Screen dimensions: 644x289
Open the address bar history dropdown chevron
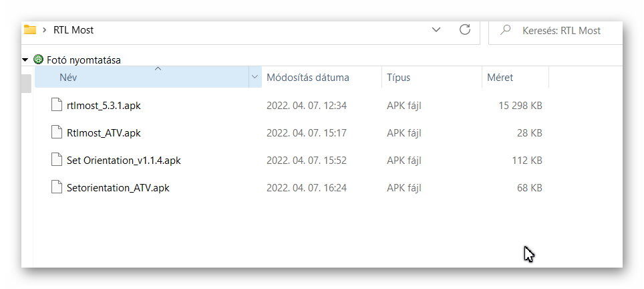[437, 29]
